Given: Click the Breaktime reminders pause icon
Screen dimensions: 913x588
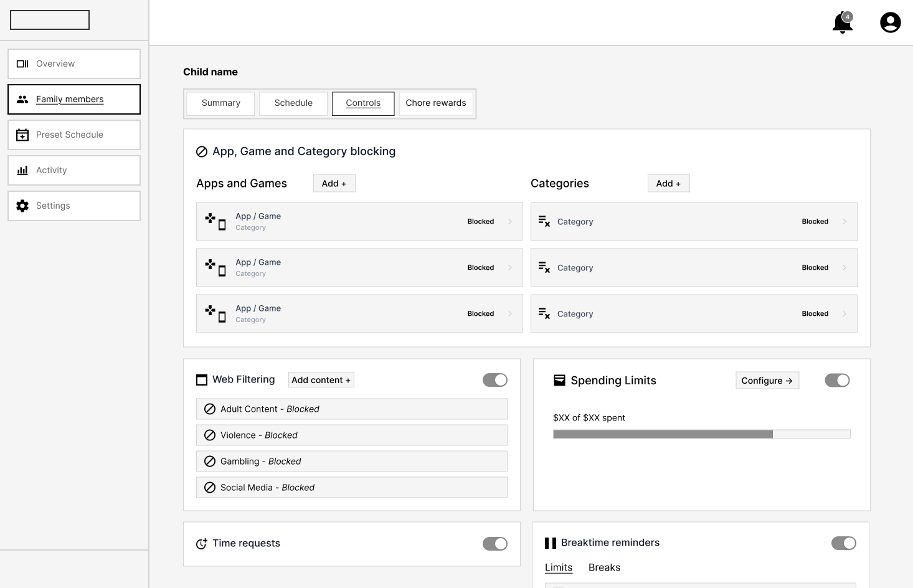Looking at the screenshot, I should tap(551, 543).
